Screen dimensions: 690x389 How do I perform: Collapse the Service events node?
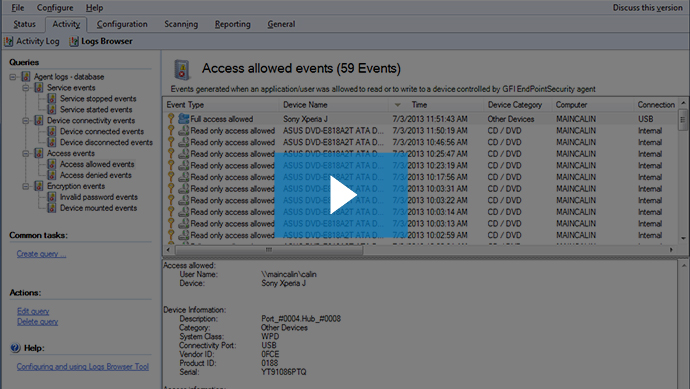(x=26, y=88)
